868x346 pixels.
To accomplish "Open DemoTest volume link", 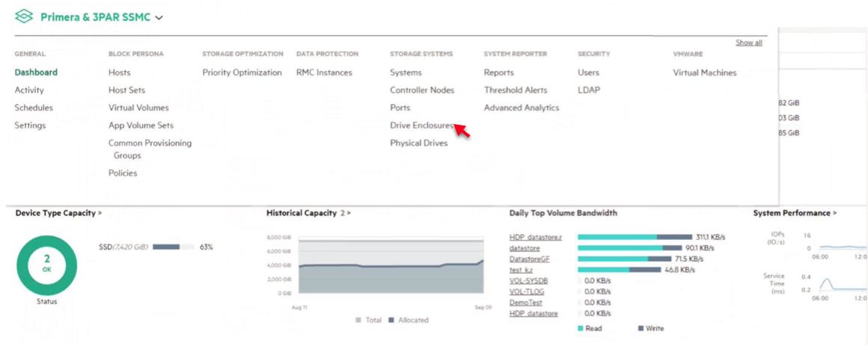I will (x=526, y=303).
